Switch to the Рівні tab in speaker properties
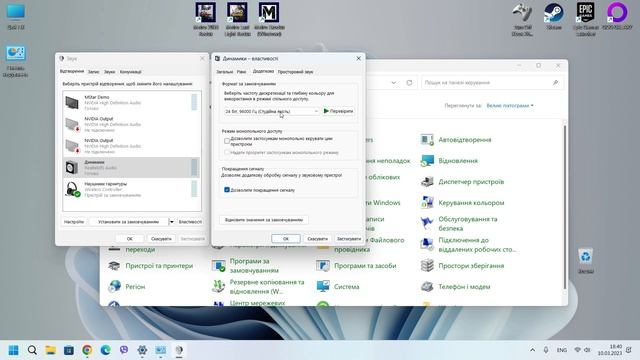 (241, 71)
